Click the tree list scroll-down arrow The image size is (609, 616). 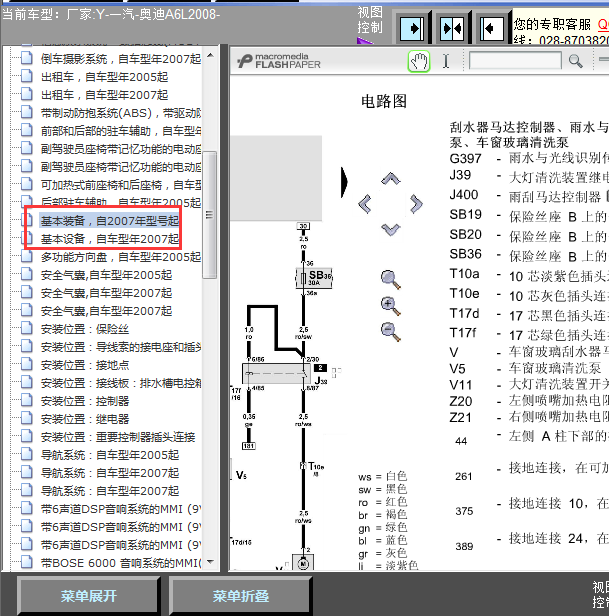210,562
